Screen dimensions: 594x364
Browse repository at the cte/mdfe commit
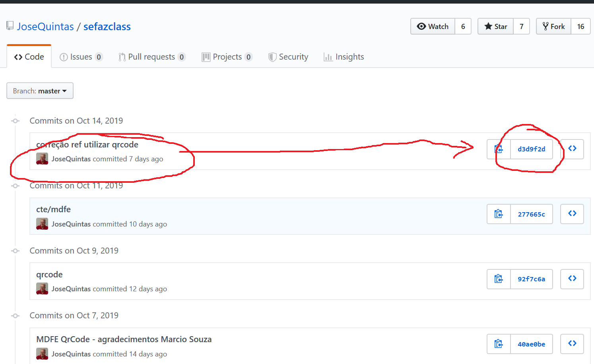click(x=572, y=214)
